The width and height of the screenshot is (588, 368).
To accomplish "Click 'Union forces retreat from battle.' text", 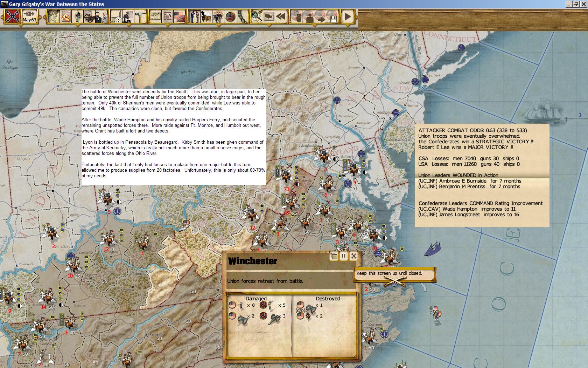I will pos(265,281).
